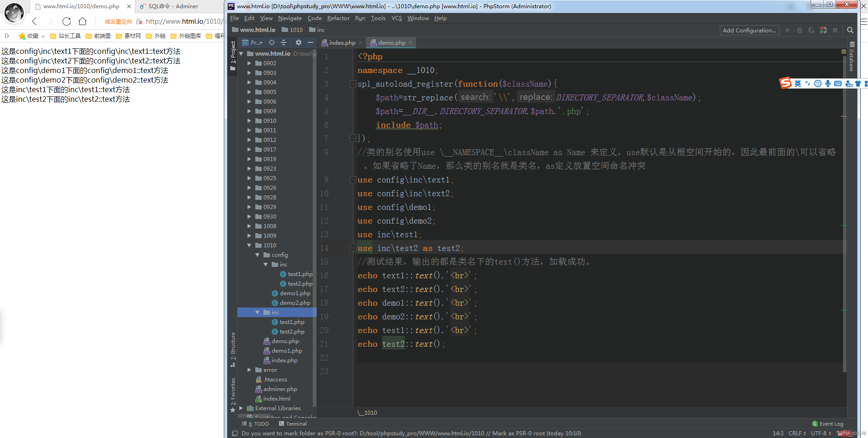Click tool window quick access icon in status bar
Screen dimensions: 868x438
pyautogui.click(x=235, y=433)
